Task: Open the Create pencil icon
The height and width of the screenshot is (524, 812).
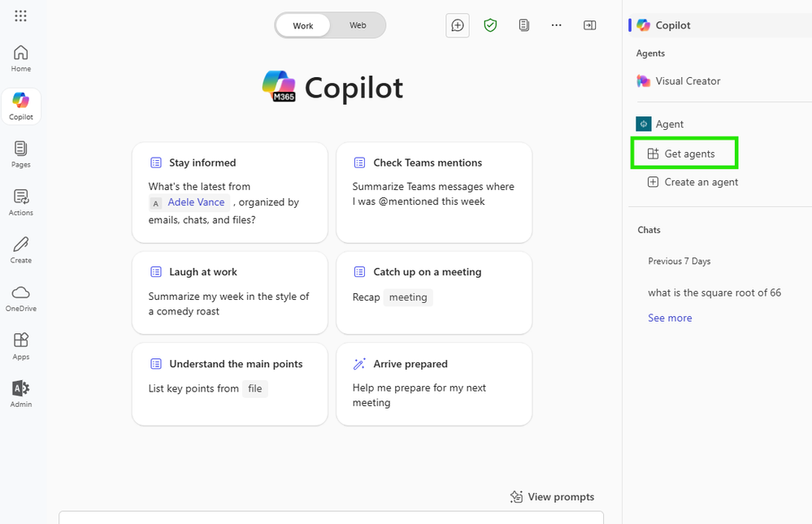Action: coord(20,250)
